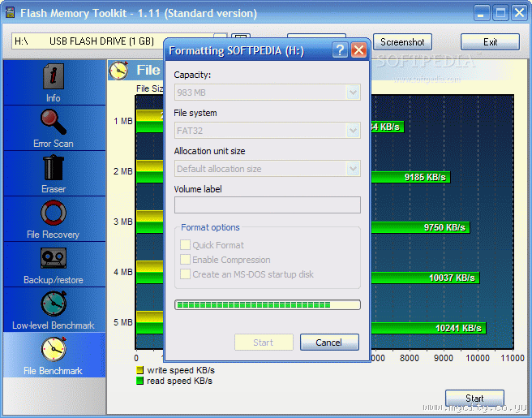Click the 3 MB axis label

[123, 222]
